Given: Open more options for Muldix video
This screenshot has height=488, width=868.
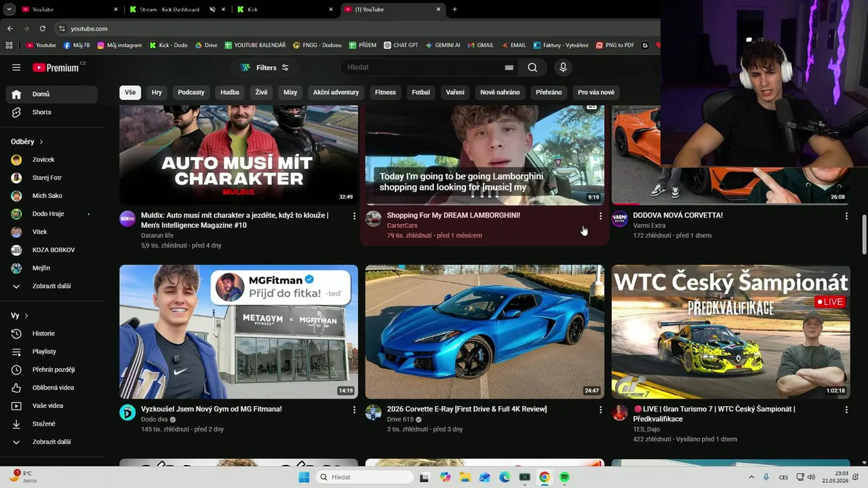Looking at the screenshot, I should point(354,216).
